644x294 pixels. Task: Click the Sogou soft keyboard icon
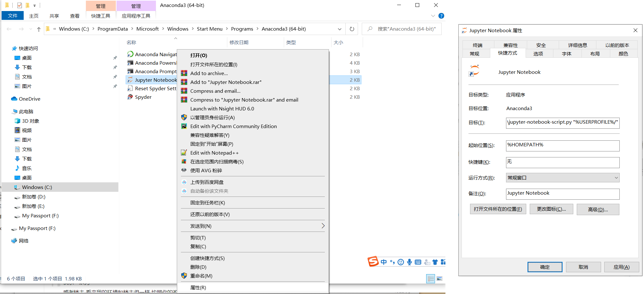tap(418, 262)
